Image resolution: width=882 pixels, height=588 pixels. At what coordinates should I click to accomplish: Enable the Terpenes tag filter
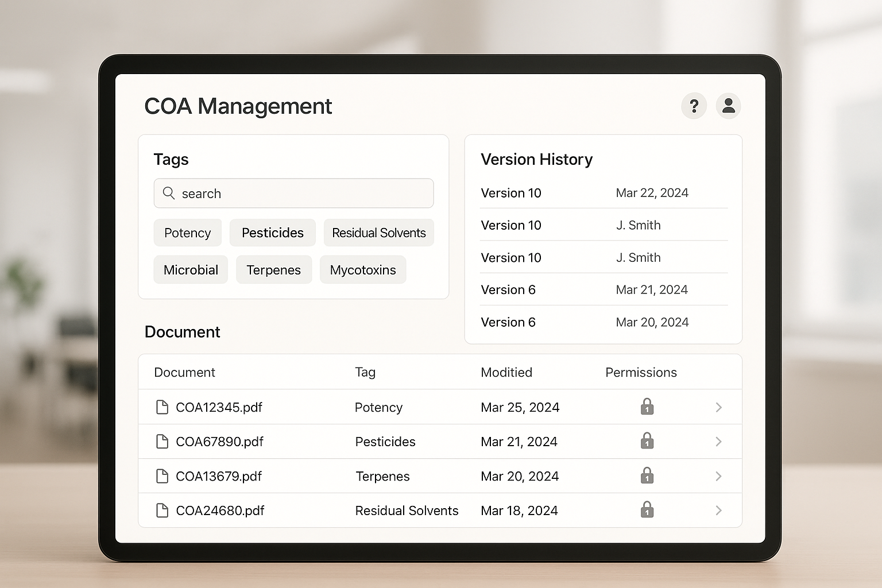(274, 269)
